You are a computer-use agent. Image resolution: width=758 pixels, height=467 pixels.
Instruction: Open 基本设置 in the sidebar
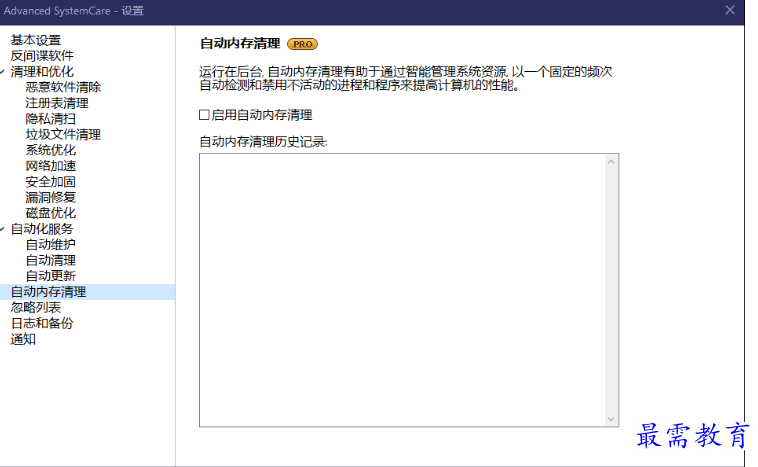pos(36,40)
